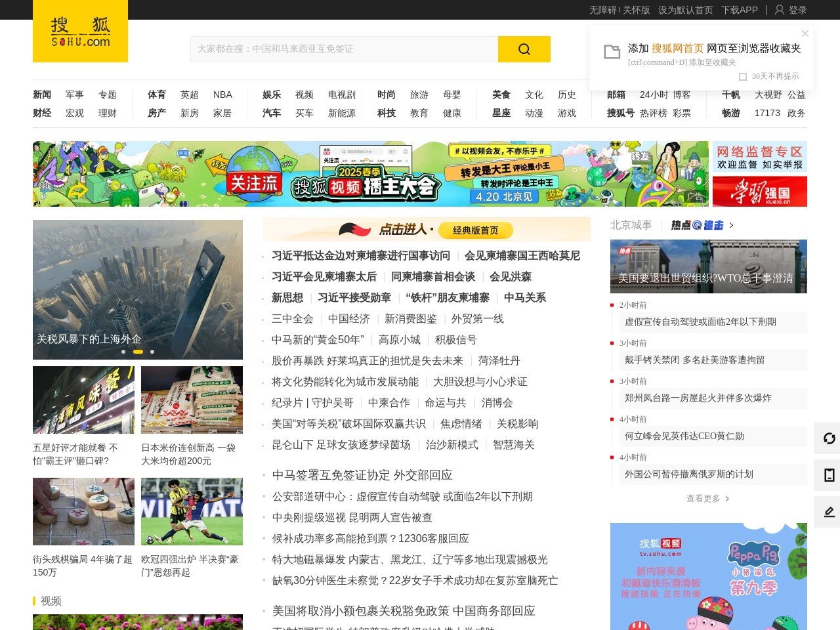Click the login user icon
Screen dimensions: 840x630
coord(780,10)
